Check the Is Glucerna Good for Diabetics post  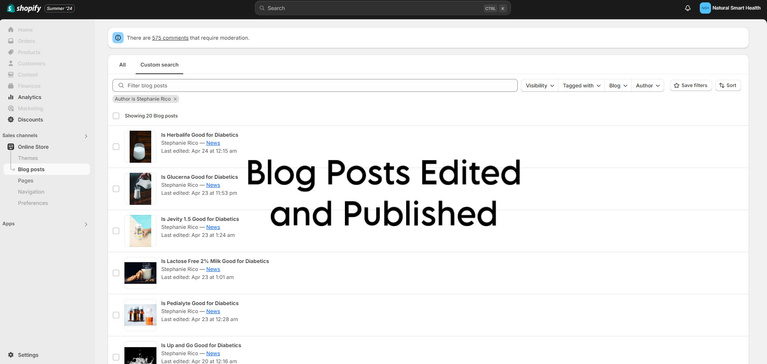[x=116, y=189]
